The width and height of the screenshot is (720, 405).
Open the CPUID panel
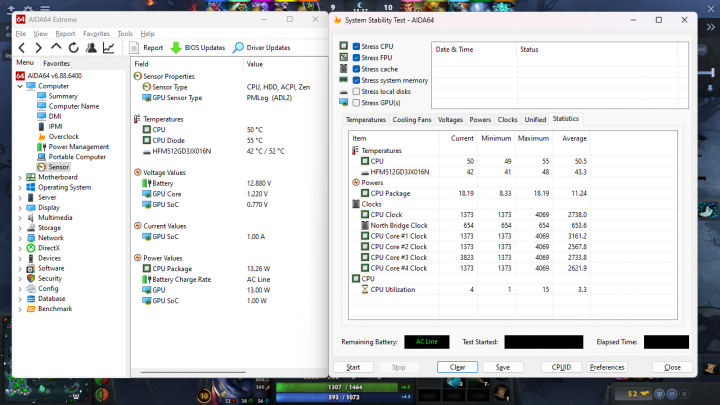tap(561, 367)
